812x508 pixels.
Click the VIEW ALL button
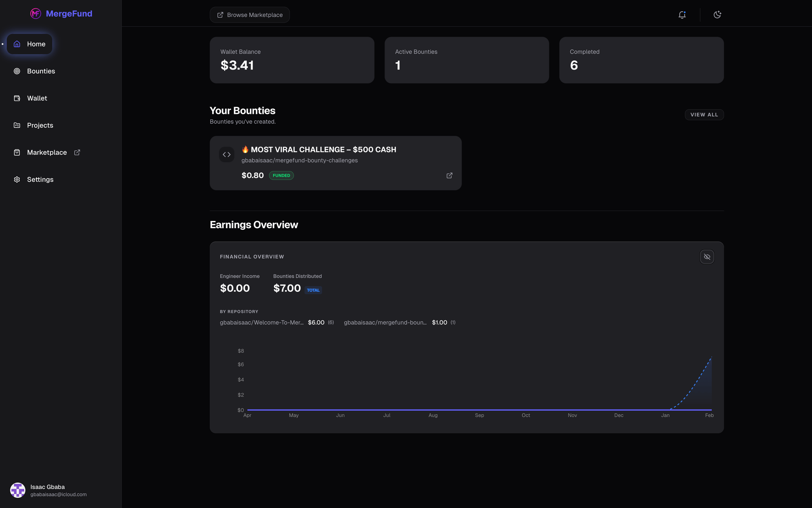point(704,115)
